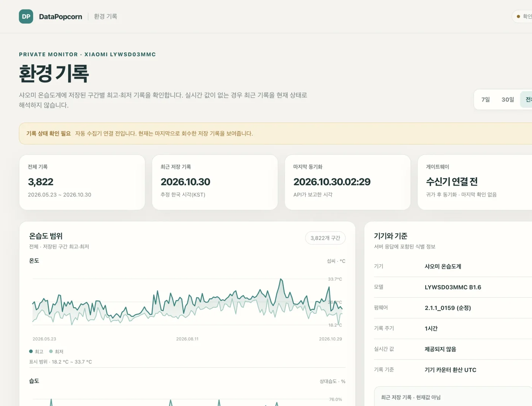This screenshot has width=532, height=406.
Task: Click the 2026.05.23 chart start date
Action: [x=44, y=339]
